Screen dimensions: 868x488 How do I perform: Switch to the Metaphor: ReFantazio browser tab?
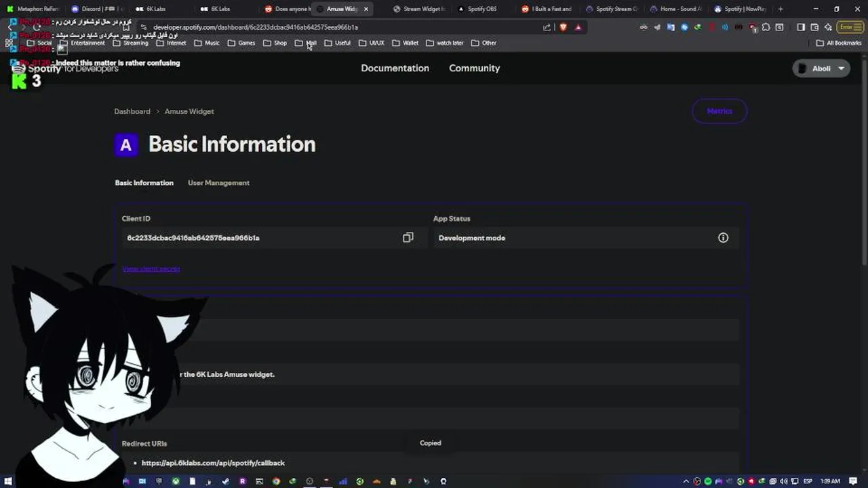[33, 9]
